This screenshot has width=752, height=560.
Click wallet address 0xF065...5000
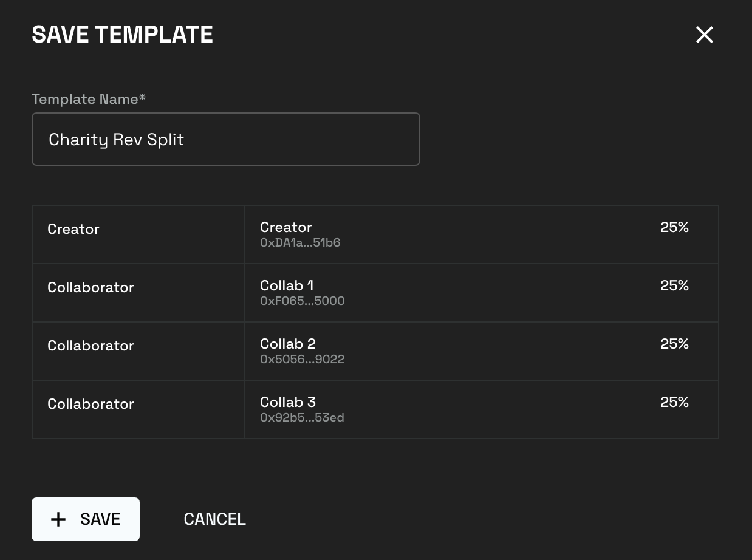coord(302,301)
